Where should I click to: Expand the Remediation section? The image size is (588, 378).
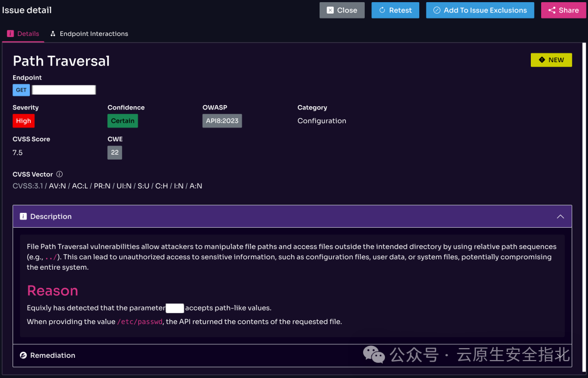(292, 355)
